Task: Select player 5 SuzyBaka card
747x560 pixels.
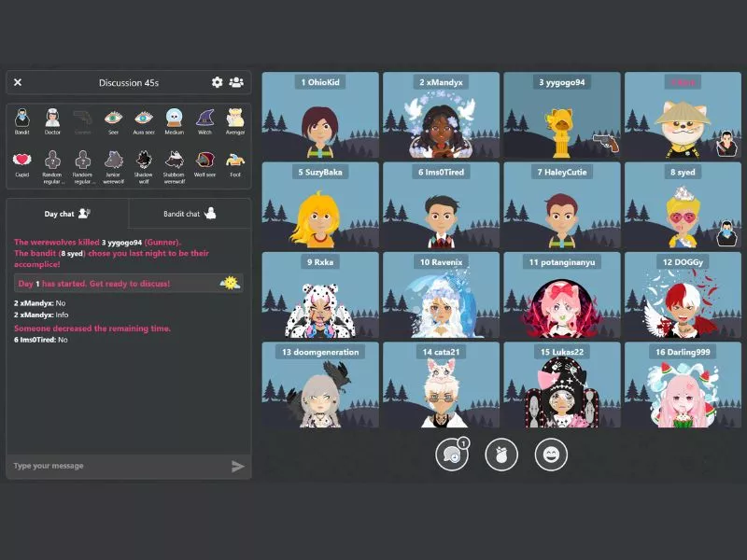Action: (320, 204)
